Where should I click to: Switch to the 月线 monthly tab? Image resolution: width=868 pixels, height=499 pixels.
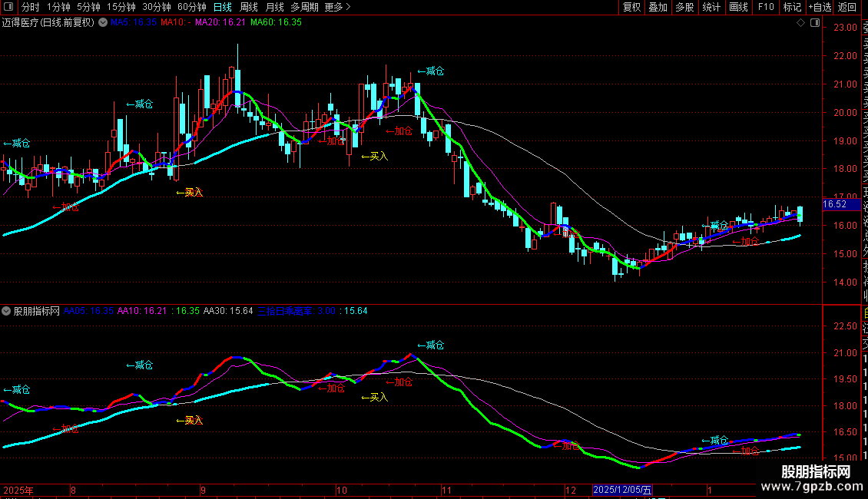(x=274, y=7)
